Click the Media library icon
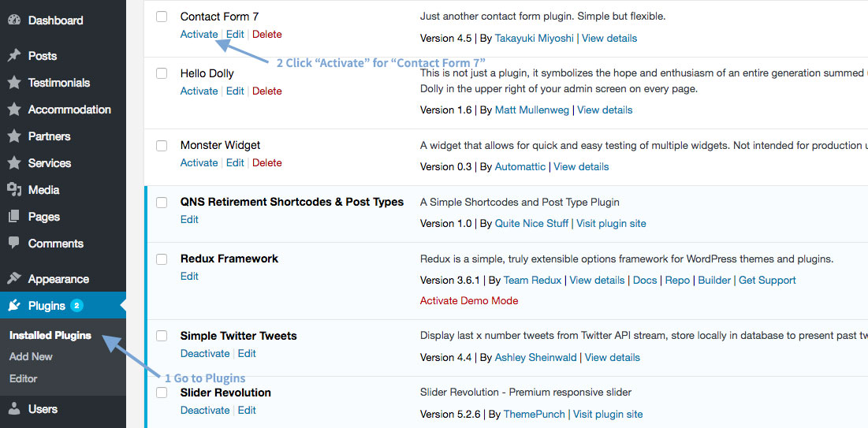Viewport: 868px width, 428px height. click(x=14, y=190)
